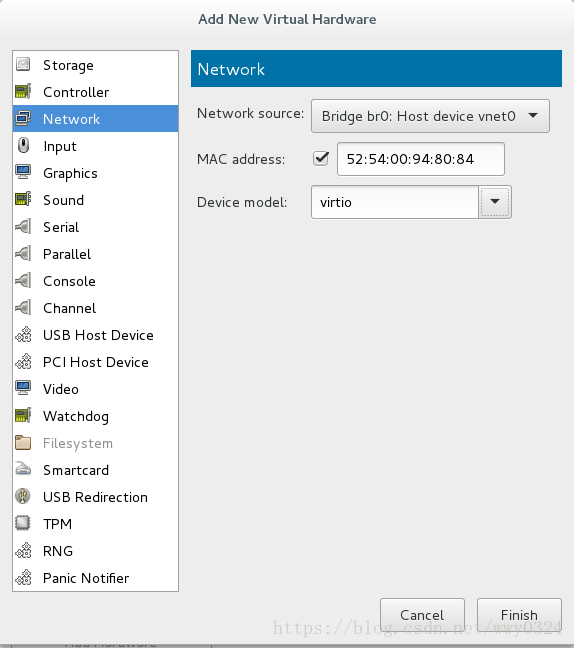Click Finish to add hardware
Image resolution: width=574 pixels, height=648 pixels.
pos(519,615)
